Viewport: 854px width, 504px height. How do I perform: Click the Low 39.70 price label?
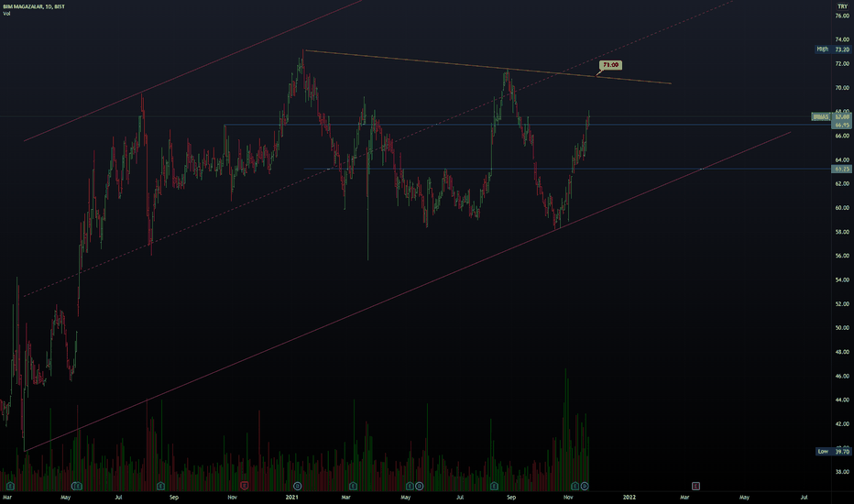click(833, 451)
